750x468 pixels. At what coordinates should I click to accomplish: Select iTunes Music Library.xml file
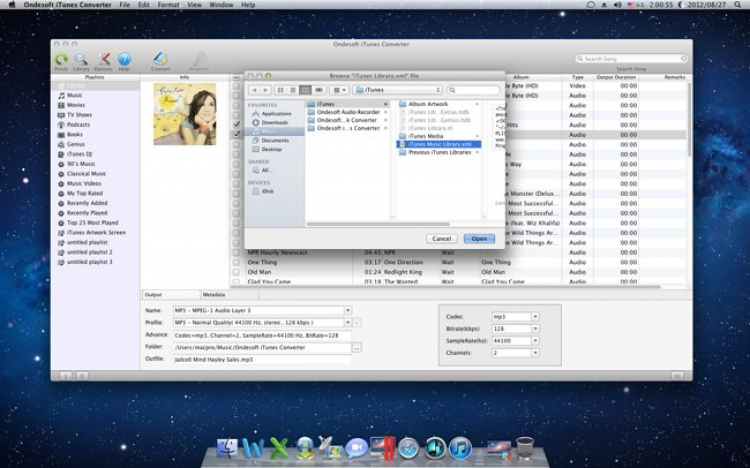click(x=439, y=144)
